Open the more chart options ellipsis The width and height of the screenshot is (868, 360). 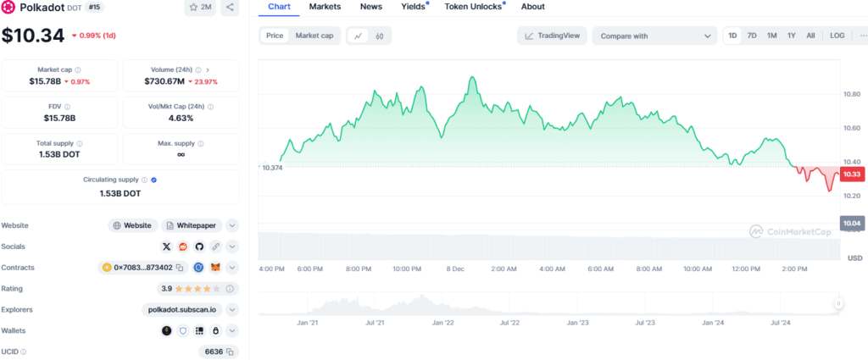pyautogui.click(x=862, y=36)
